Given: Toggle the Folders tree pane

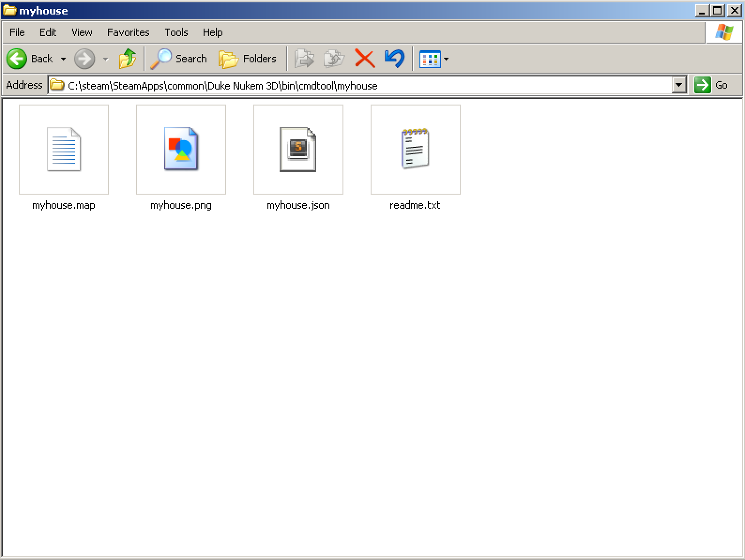Looking at the screenshot, I should (248, 59).
